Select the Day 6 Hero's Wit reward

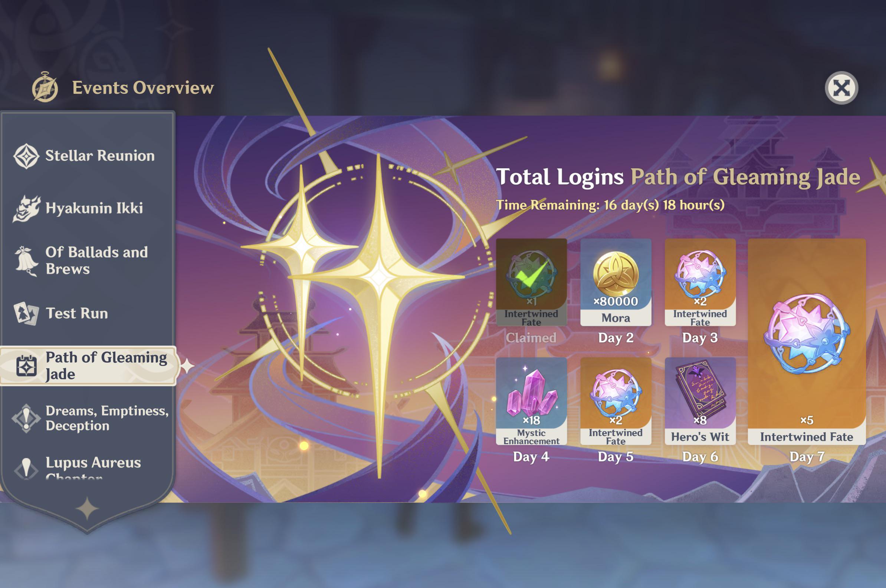click(x=700, y=401)
